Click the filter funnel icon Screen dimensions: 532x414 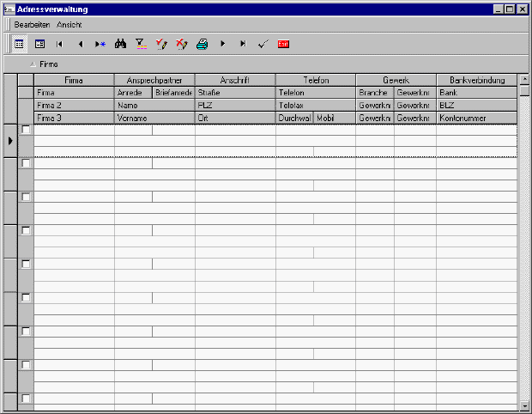point(141,43)
